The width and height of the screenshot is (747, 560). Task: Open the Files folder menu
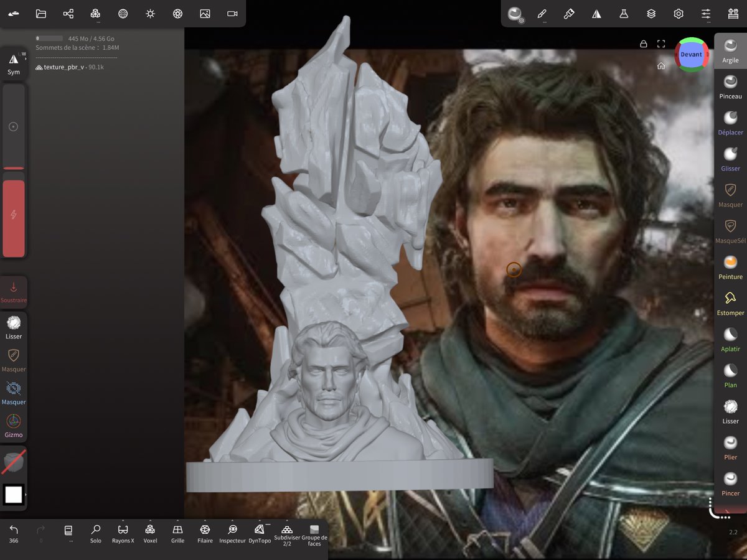[x=41, y=14]
